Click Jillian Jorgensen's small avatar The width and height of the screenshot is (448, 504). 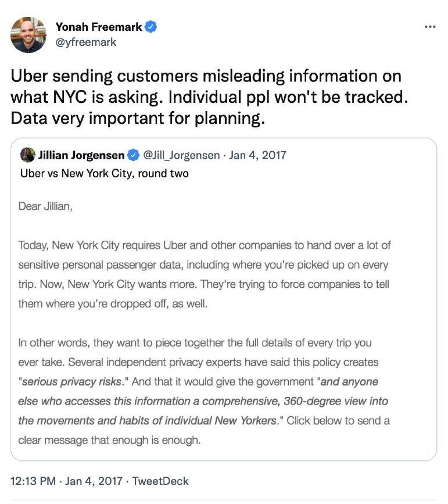click(28, 155)
